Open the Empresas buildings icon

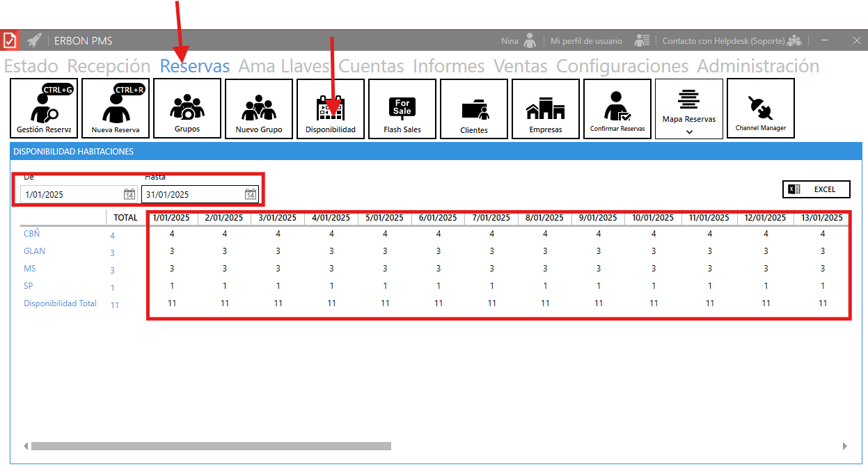click(546, 108)
